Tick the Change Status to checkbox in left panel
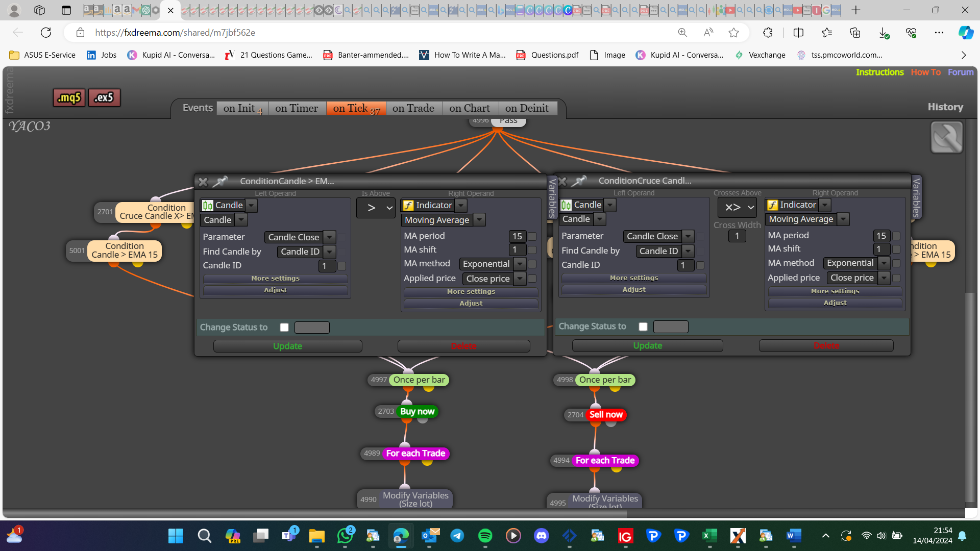The image size is (980, 551). pos(284,328)
